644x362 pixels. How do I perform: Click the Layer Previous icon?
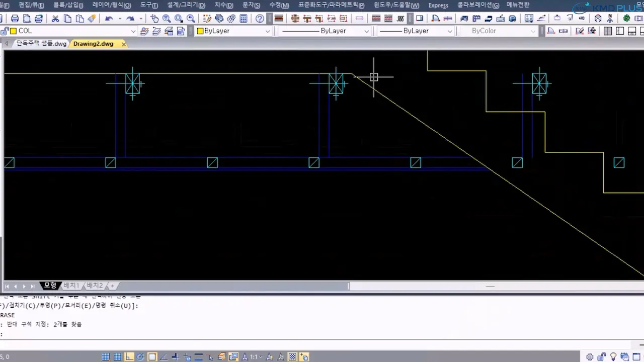156,31
